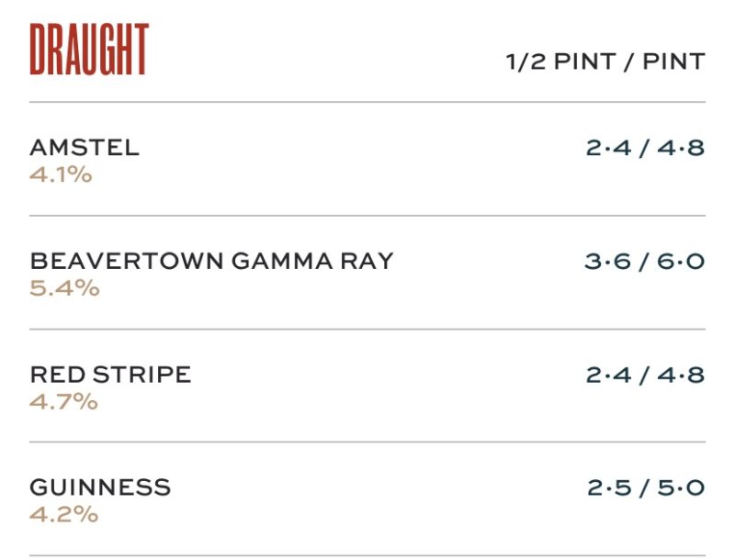
Task: Choose Gamma Ray pint price 6·0
Action: pos(681,262)
